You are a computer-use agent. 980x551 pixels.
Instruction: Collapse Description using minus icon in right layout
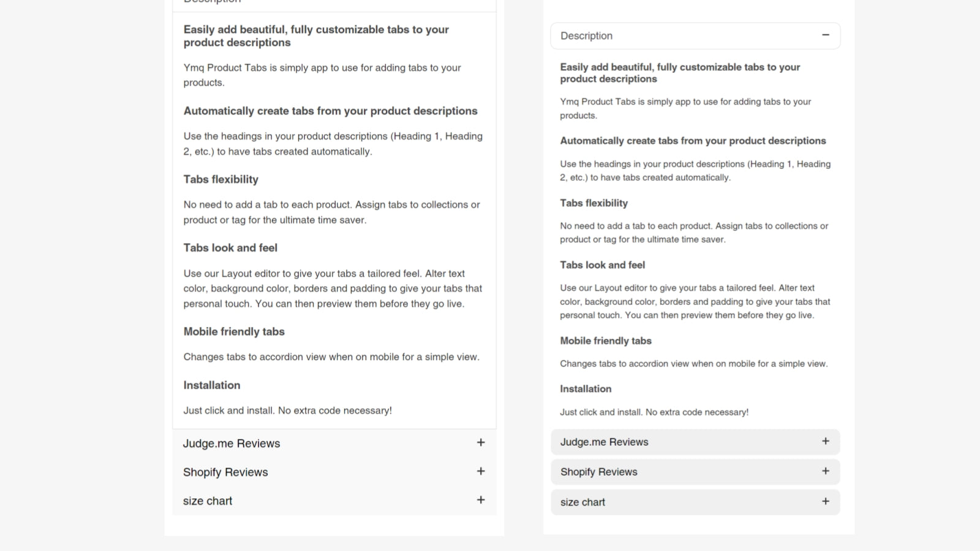tap(826, 35)
